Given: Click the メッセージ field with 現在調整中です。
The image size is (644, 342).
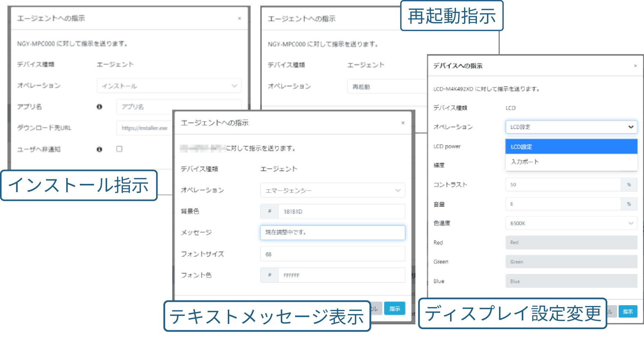Looking at the screenshot, I should point(333,232).
